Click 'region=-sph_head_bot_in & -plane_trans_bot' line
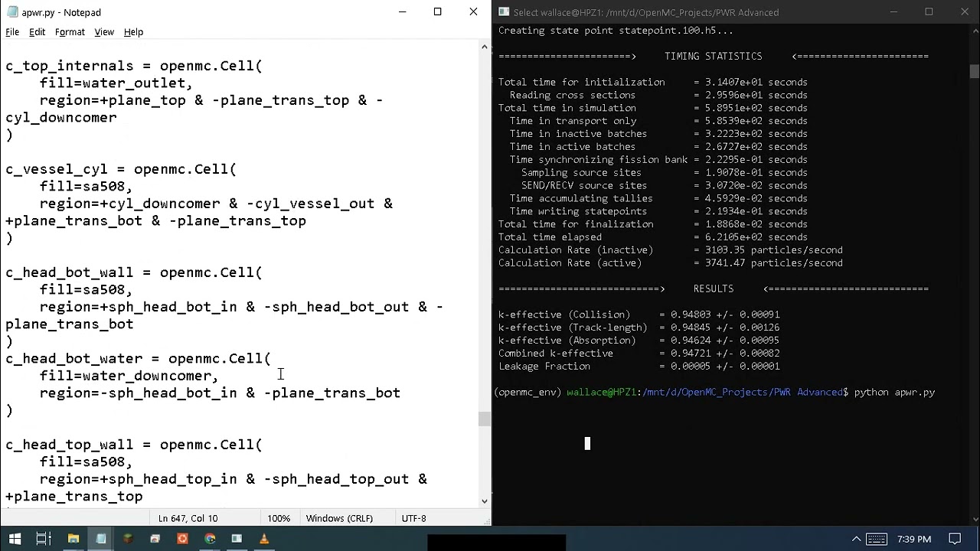 point(220,393)
